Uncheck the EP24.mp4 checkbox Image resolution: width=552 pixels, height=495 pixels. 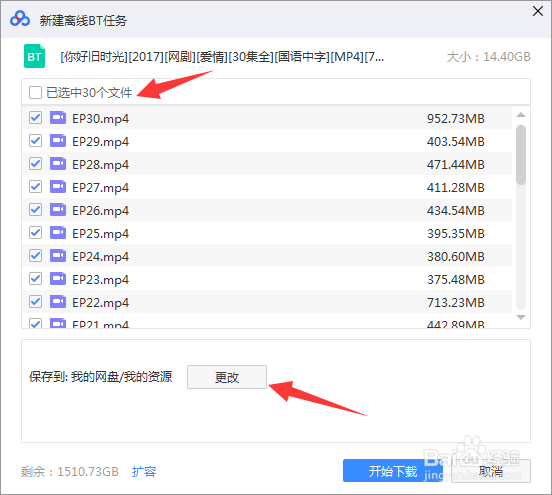[x=36, y=256]
